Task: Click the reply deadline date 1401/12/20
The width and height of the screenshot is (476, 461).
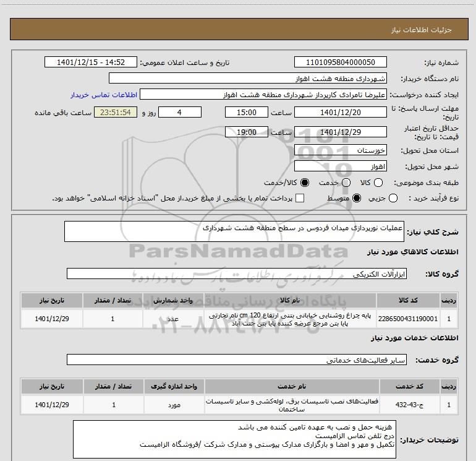Action: pos(340,112)
